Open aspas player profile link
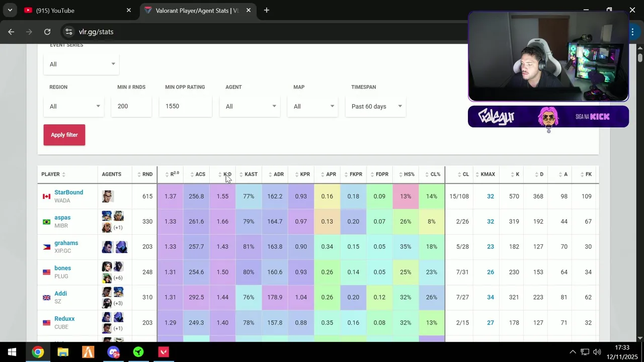 point(62,218)
